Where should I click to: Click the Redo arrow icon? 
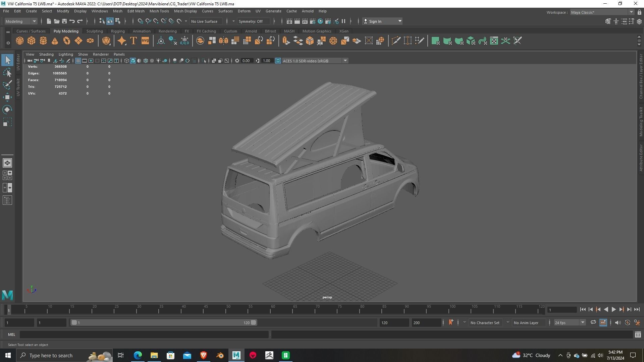[80, 21]
